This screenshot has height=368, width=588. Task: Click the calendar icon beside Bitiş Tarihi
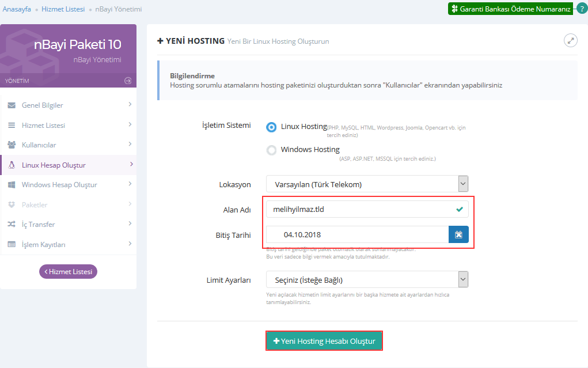pos(458,234)
